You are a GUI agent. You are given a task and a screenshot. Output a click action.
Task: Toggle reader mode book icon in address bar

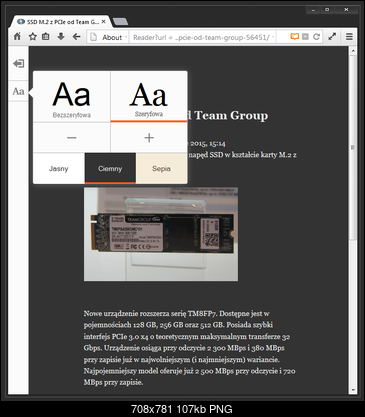[294, 37]
